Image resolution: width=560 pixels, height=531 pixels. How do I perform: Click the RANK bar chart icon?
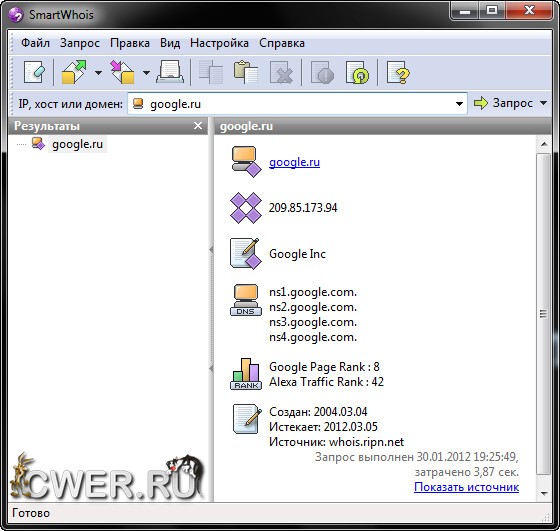[246, 374]
